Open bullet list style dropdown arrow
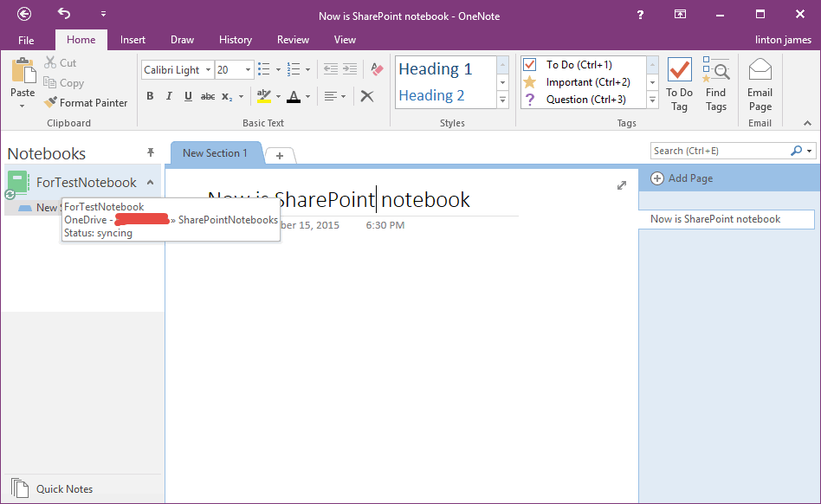Image resolution: width=821 pixels, height=504 pixels. click(x=278, y=69)
